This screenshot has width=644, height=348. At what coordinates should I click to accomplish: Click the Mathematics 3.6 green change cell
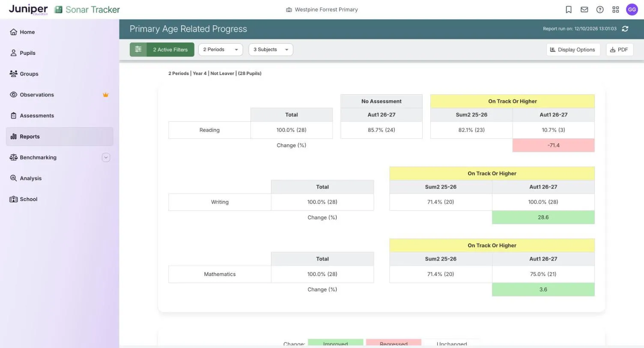coord(543,289)
